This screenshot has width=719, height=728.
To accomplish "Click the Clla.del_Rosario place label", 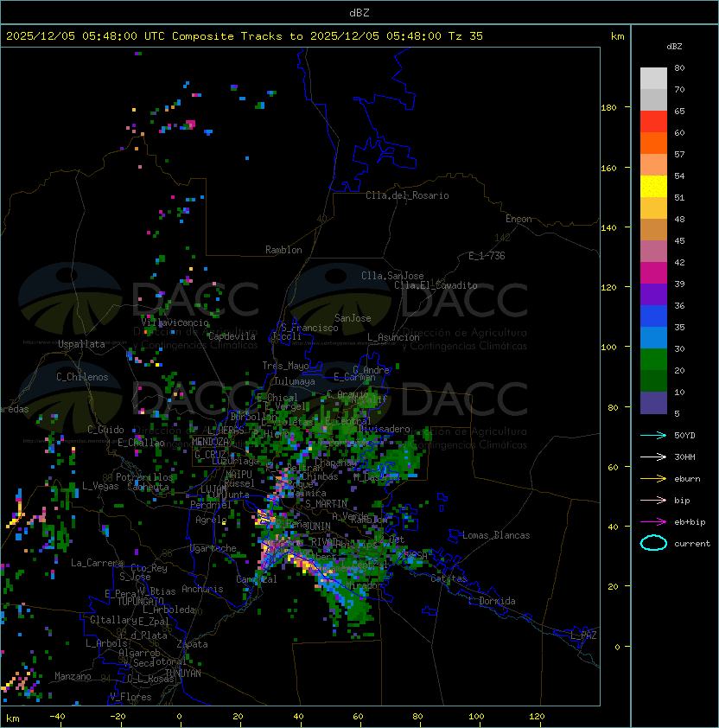I will [x=407, y=195].
